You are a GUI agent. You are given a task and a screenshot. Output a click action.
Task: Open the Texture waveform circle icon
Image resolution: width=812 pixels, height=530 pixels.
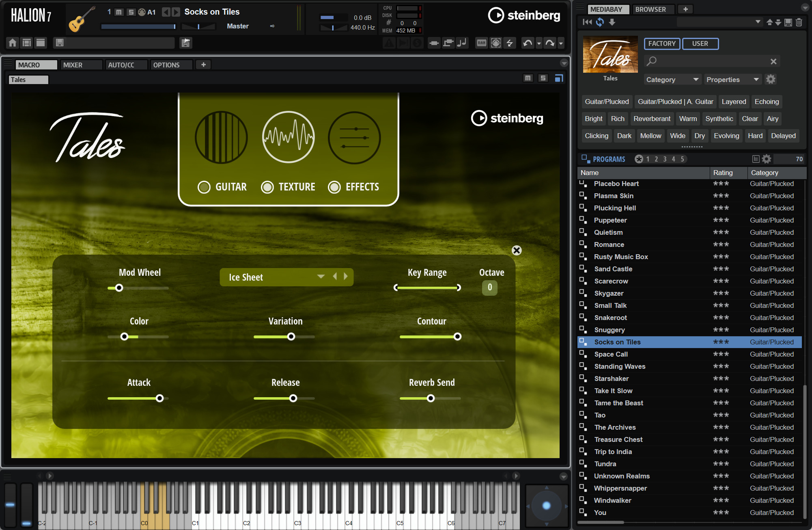coord(288,137)
